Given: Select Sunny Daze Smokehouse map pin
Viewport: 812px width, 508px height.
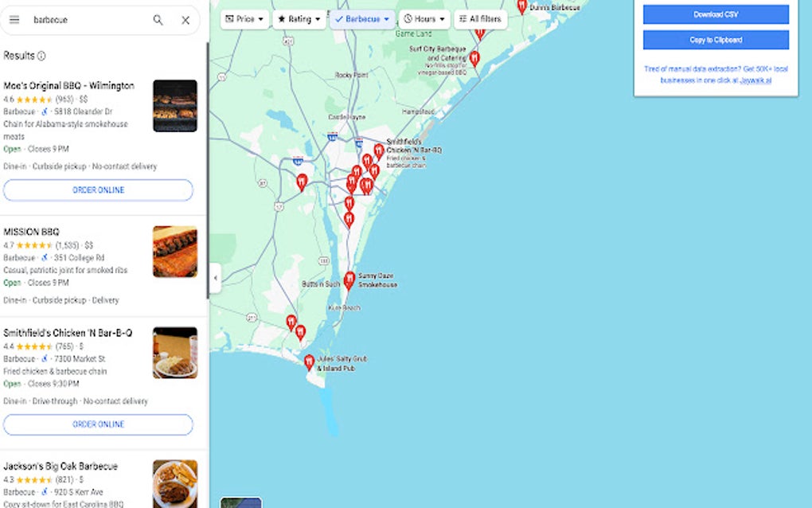Looking at the screenshot, I should pyautogui.click(x=349, y=280).
